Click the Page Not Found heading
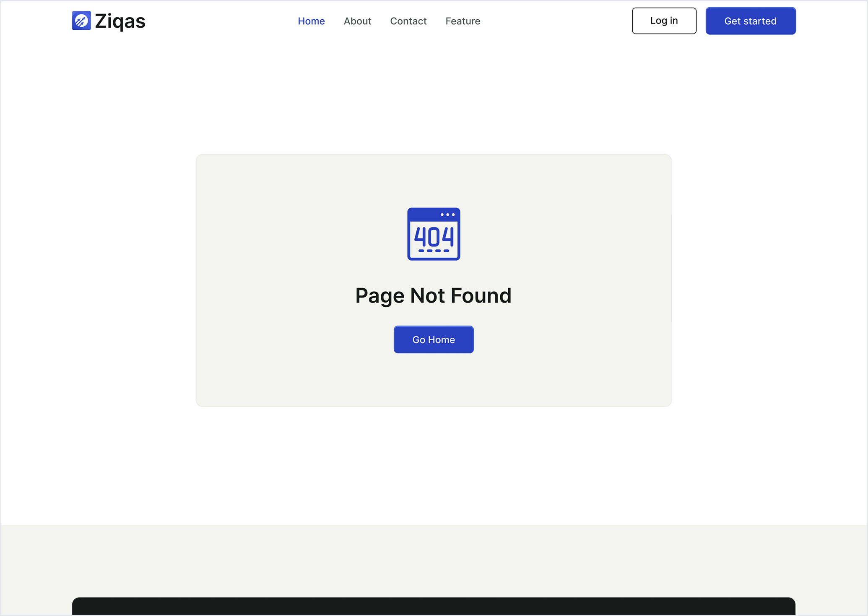This screenshot has height=616, width=868. [433, 295]
